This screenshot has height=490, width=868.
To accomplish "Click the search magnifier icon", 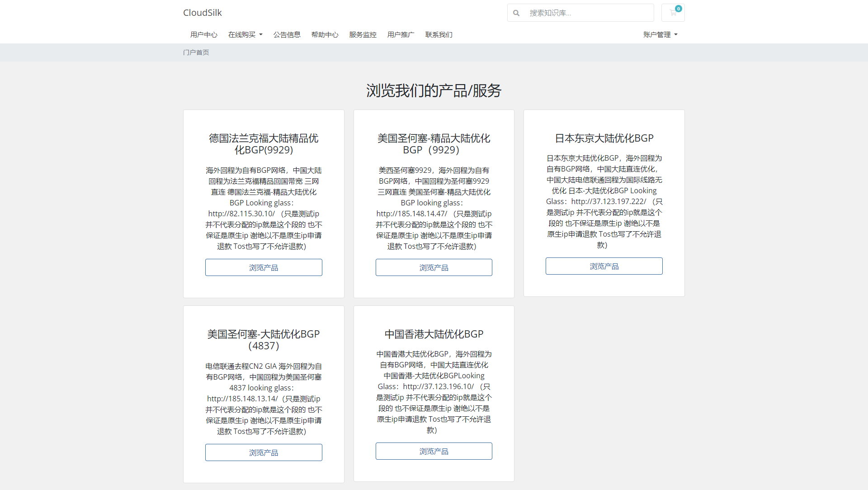I will [516, 13].
